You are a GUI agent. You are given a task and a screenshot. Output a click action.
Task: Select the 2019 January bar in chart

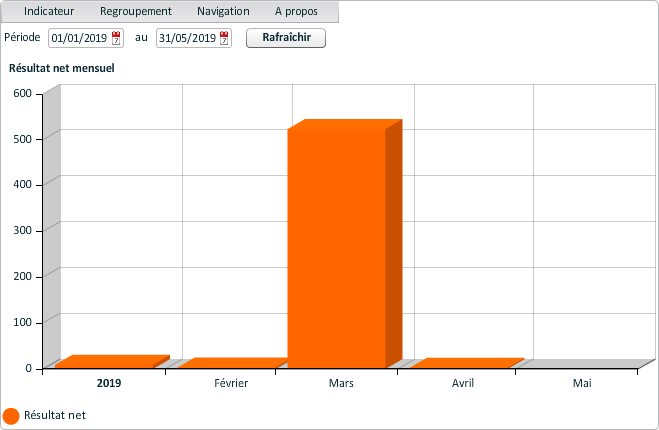point(112,362)
